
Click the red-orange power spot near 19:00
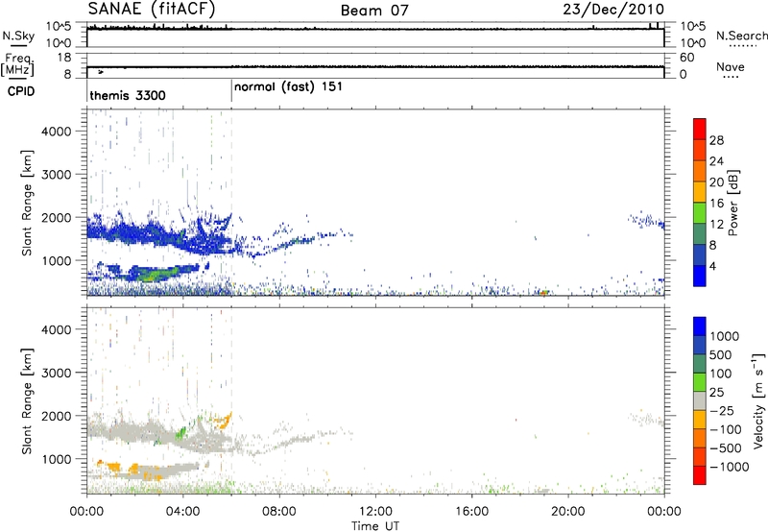click(x=543, y=293)
